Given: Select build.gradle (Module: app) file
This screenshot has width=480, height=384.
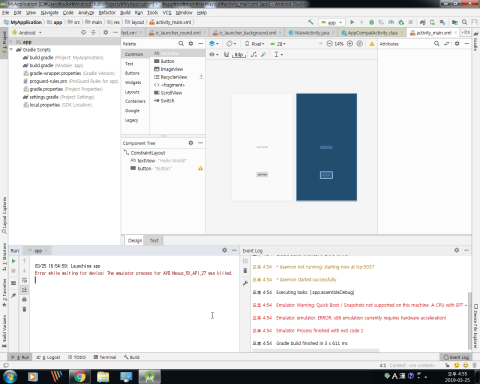Looking at the screenshot, I should [53, 65].
